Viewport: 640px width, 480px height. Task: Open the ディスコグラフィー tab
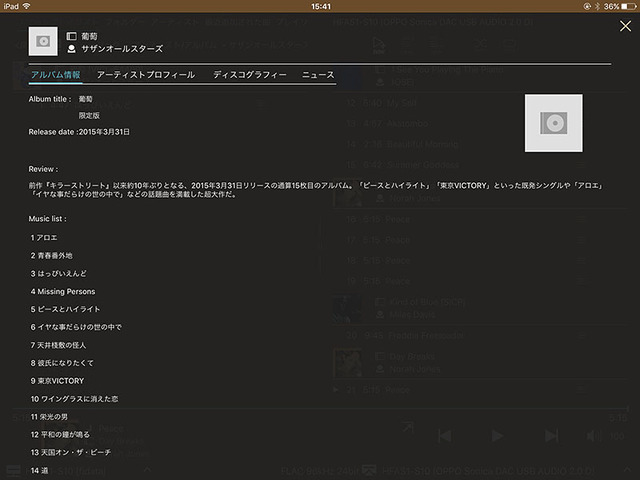tap(249, 75)
